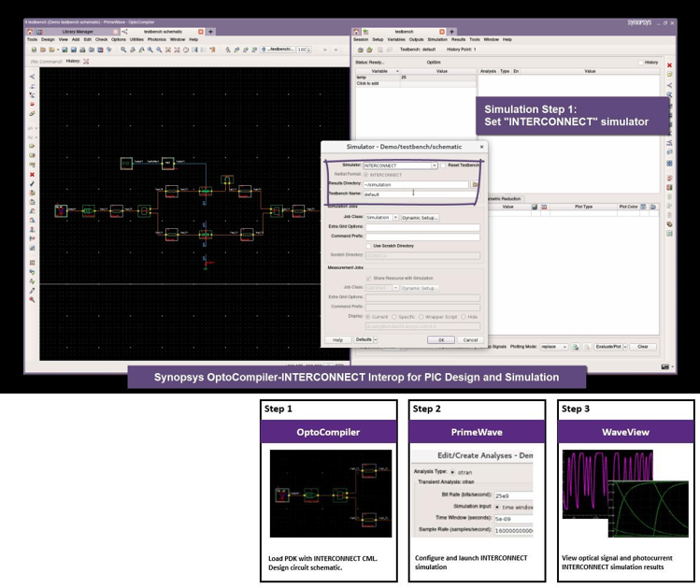
Task: Click the red X icon in left tool palette
Action: tap(32, 175)
